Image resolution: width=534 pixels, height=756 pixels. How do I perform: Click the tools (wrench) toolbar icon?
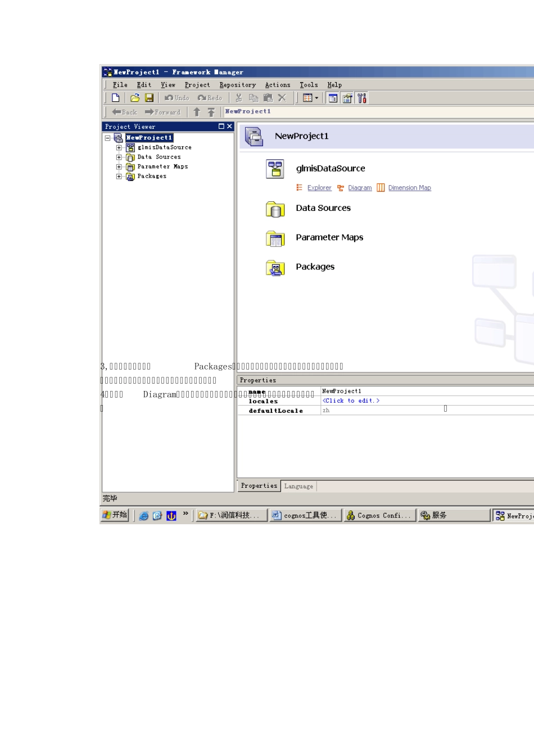pyautogui.click(x=362, y=98)
